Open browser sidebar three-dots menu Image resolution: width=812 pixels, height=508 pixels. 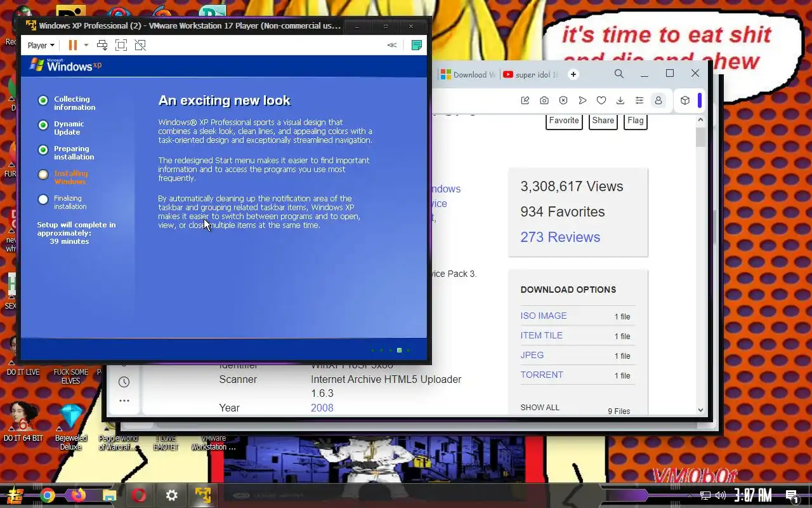pyautogui.click(x=124, y=401)
